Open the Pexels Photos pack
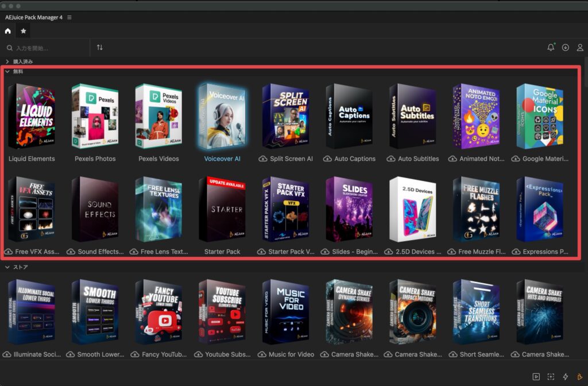Viewport: 588px width, 386px height. point(95,116)
